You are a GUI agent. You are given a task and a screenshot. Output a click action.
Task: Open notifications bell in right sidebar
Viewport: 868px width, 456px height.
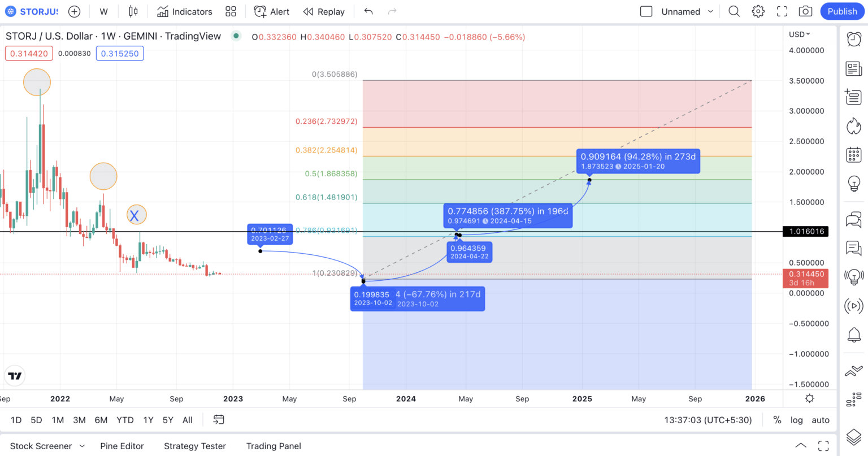[x=853, y=335]
